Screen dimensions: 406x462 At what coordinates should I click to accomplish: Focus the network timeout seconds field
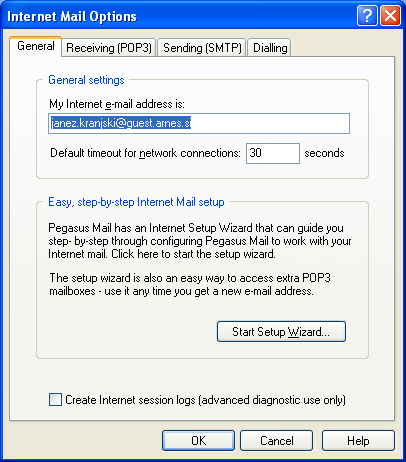coord(273,153)
